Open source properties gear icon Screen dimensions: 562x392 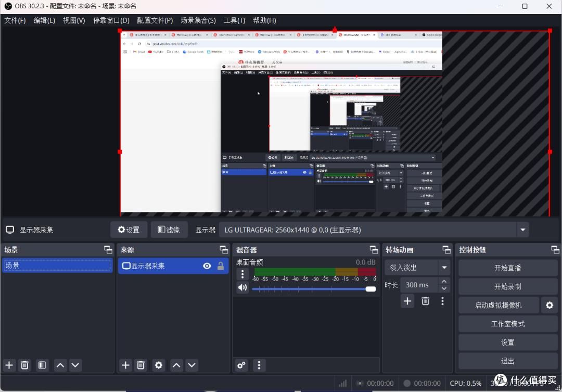coord(158,365)
